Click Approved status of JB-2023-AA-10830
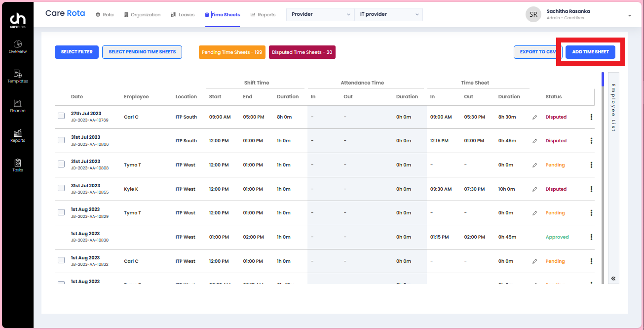Screen dimensions: 644x330 click(x=557, y=237)
